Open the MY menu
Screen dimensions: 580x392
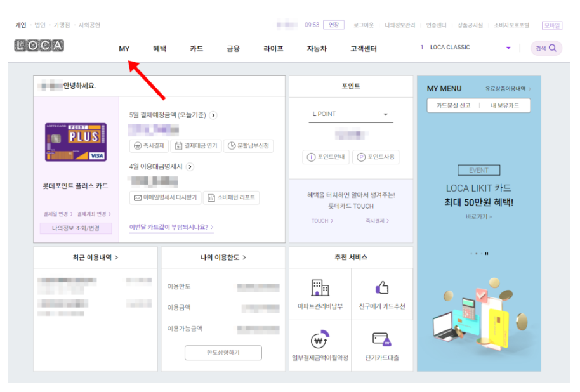pos(124,49)
